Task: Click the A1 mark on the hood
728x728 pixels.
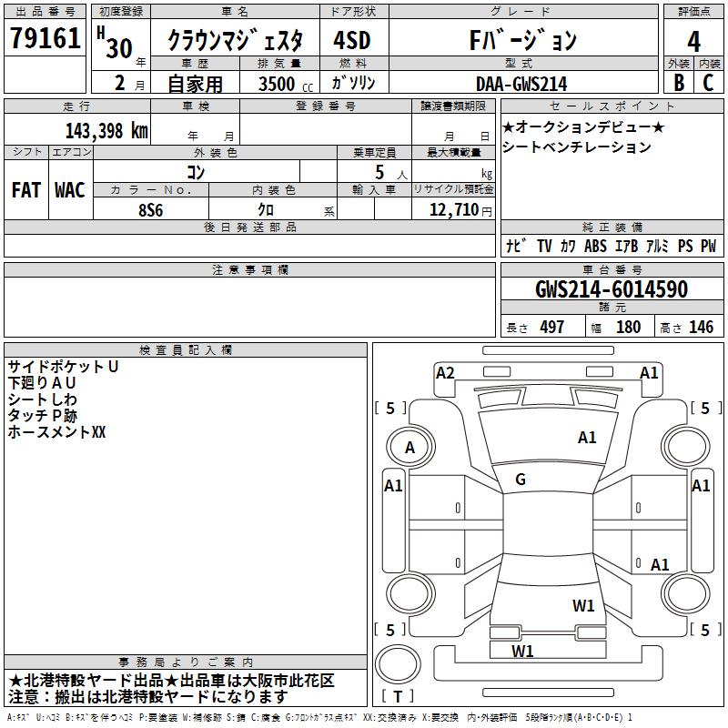Action: pyautogui.click(x=587, y=438)
